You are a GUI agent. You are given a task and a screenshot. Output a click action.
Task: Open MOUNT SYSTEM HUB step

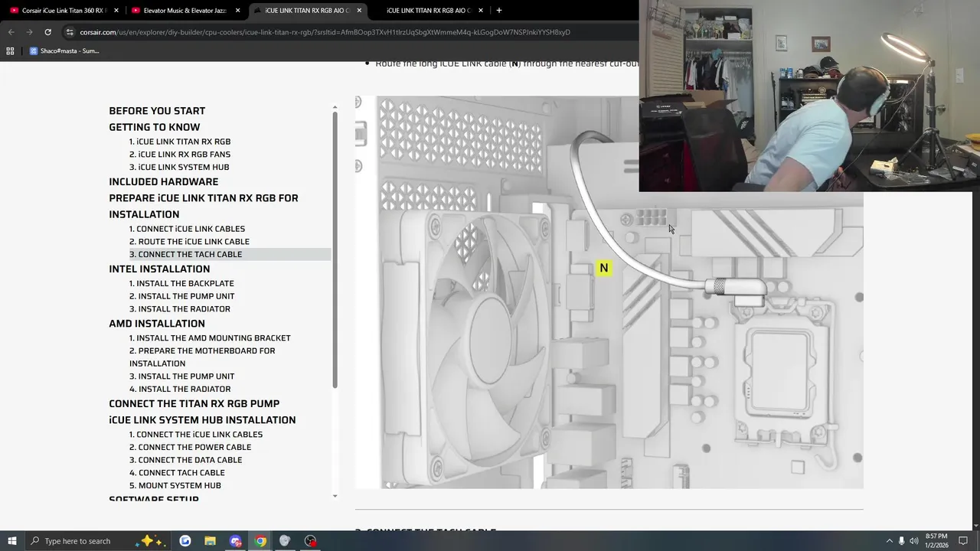pos(175,486)
